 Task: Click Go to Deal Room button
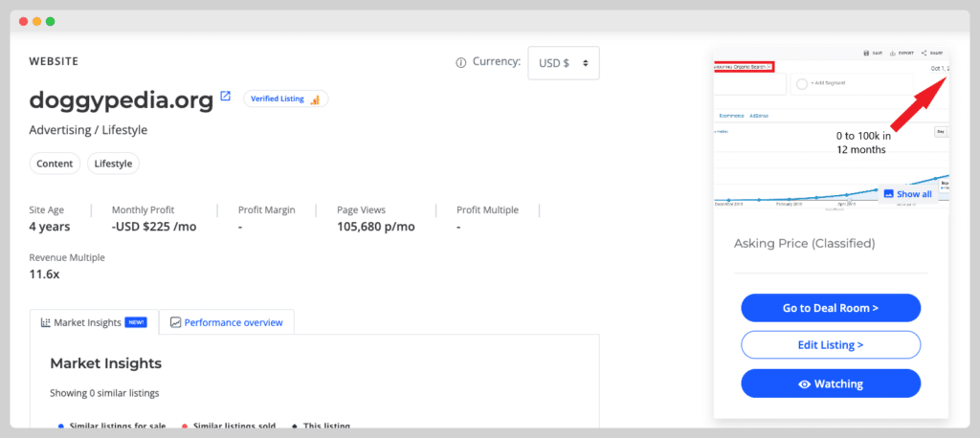click(x=831, y=308)
